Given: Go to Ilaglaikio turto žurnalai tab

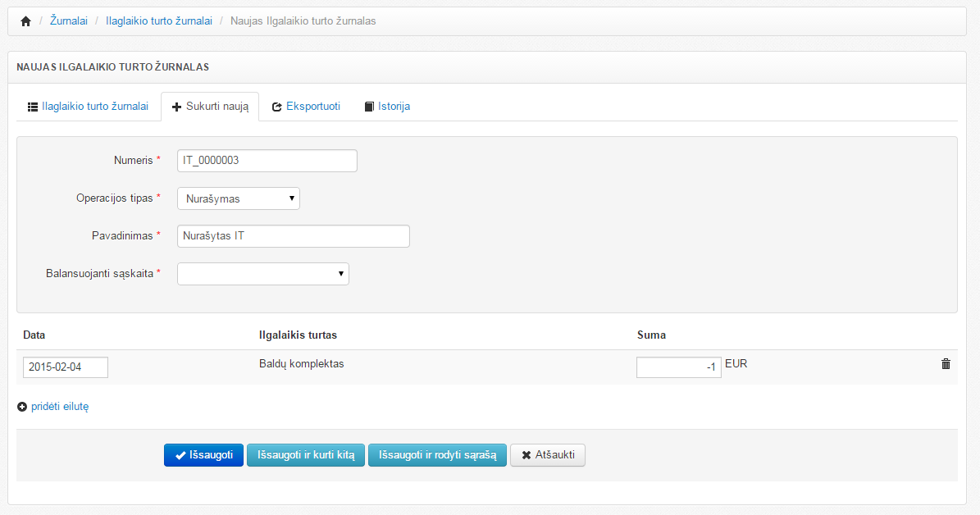Looking at the screenshot, I should click(x=94, y=107).
